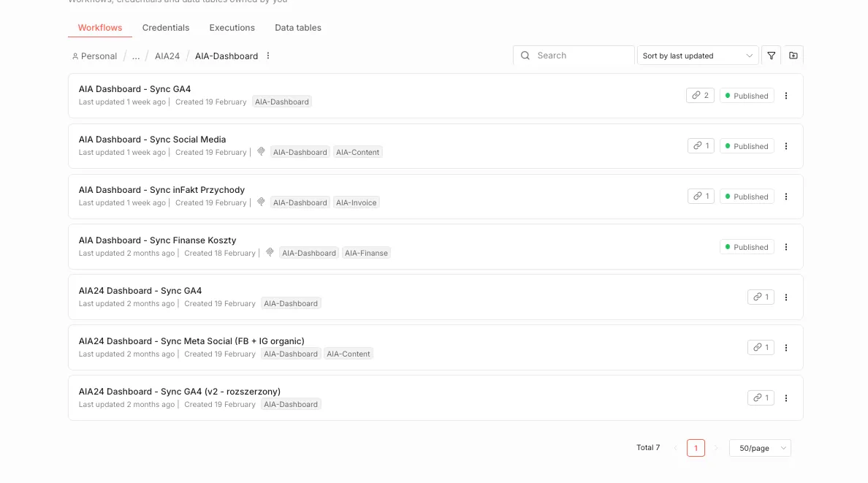Click AIA-Dashboard tag on Sync GA4 v2 rozszerzony row
Screen dimensions: 868x483
pyautogui.click(x=291, y=404)
